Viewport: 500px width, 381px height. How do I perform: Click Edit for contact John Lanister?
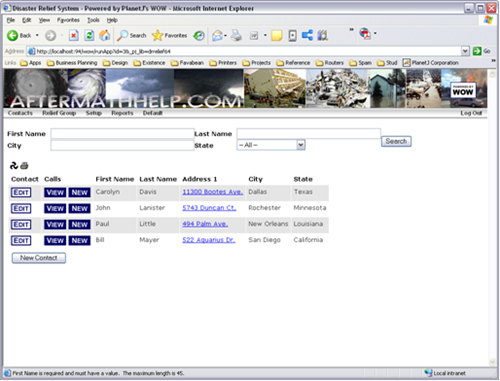coord(21,208)
